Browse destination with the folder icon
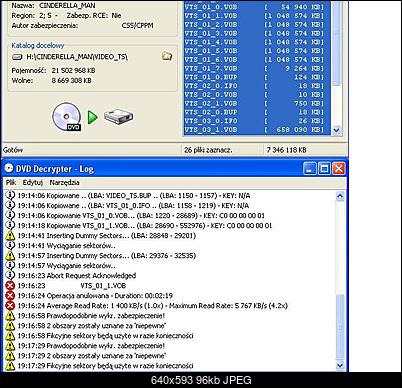 tap(167, 56)
